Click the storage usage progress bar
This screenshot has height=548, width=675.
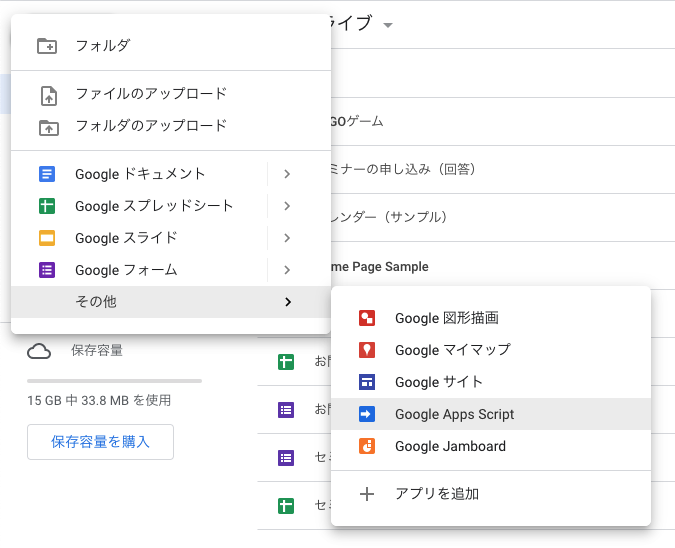click(x=115, y=381)
